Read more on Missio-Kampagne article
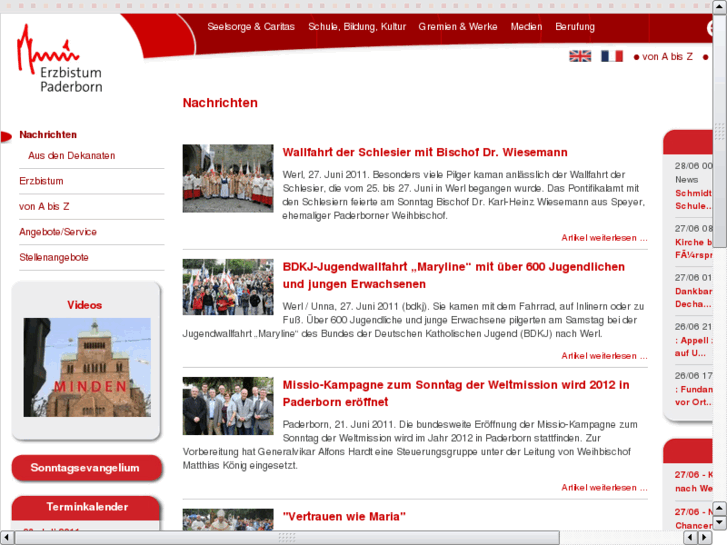Viewport: 727px width, 545px height. pos(604,487)
